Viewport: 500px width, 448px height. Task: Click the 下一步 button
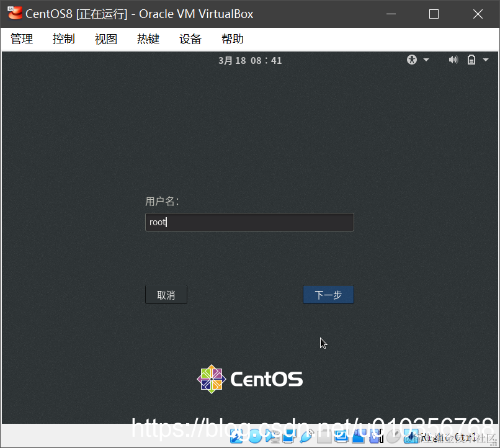pyautogui.click(x=328, y=295)
